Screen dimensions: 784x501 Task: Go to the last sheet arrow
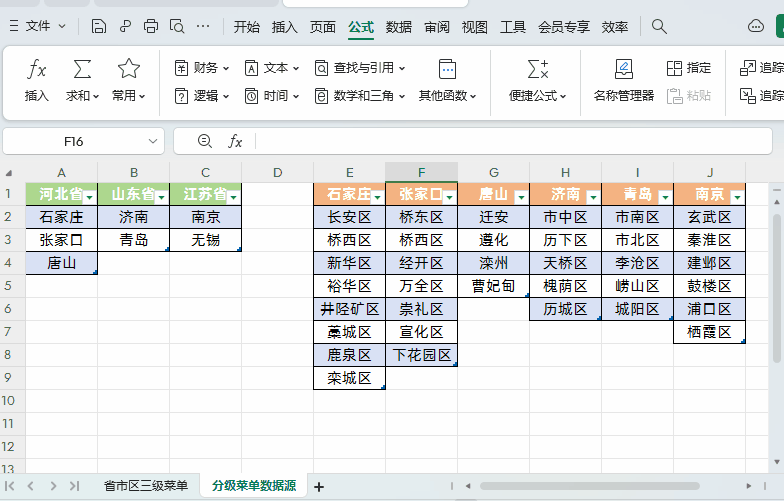tap(74, 486)
